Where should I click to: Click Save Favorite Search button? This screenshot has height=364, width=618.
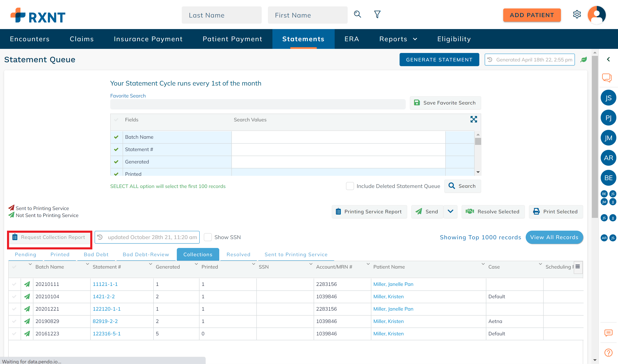tap(445, 103)
